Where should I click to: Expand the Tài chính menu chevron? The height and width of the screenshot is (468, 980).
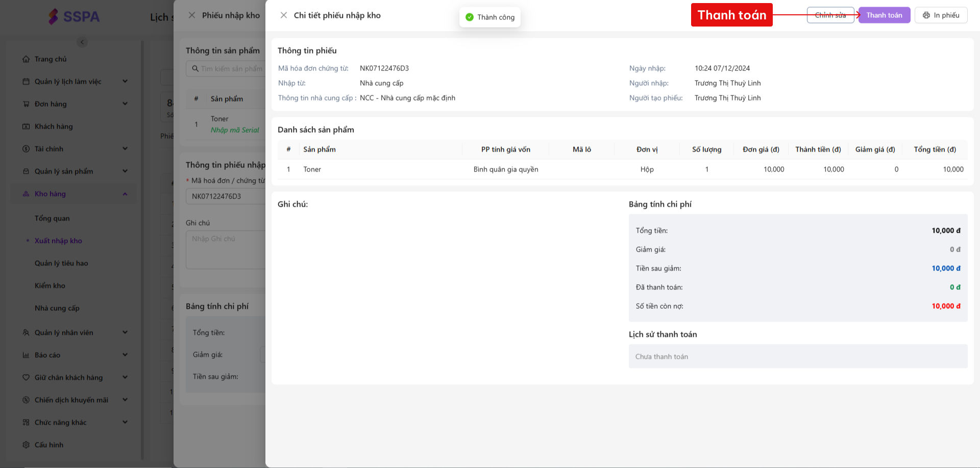(125, 149)
